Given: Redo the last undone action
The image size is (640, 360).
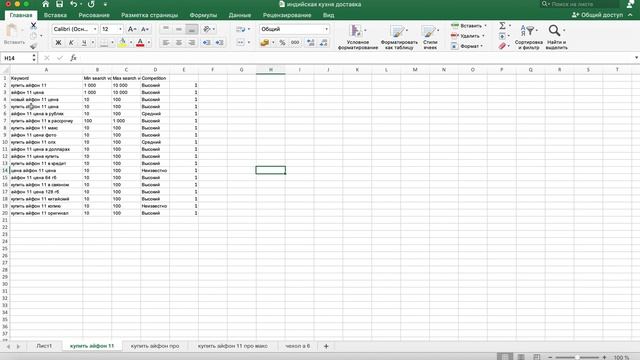Looking at the screenshot, I should click(91, 4).
